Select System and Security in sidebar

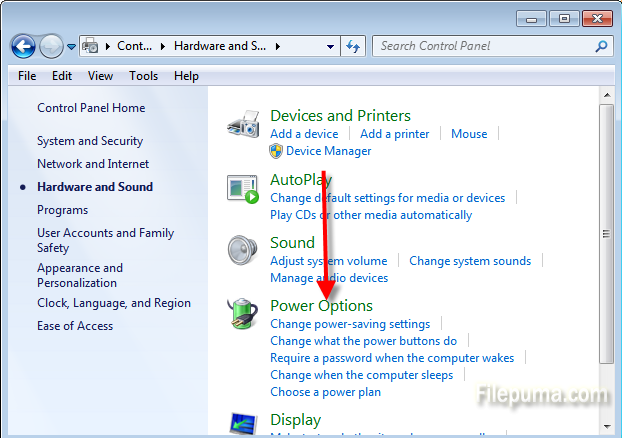90,141
